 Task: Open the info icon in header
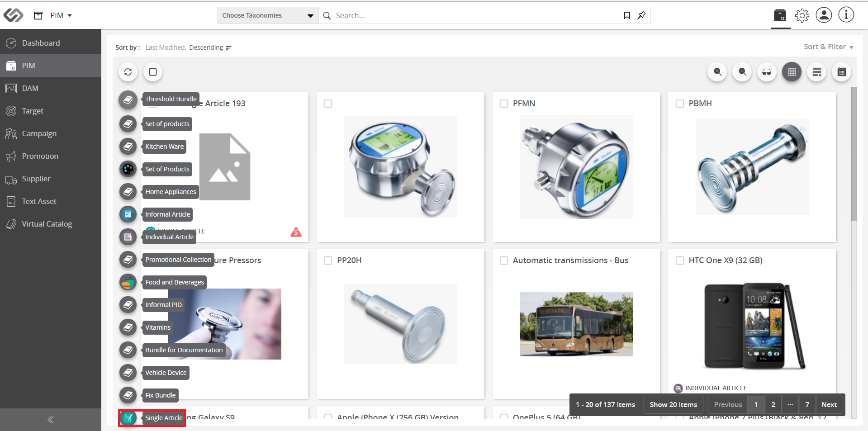(846, 14)
